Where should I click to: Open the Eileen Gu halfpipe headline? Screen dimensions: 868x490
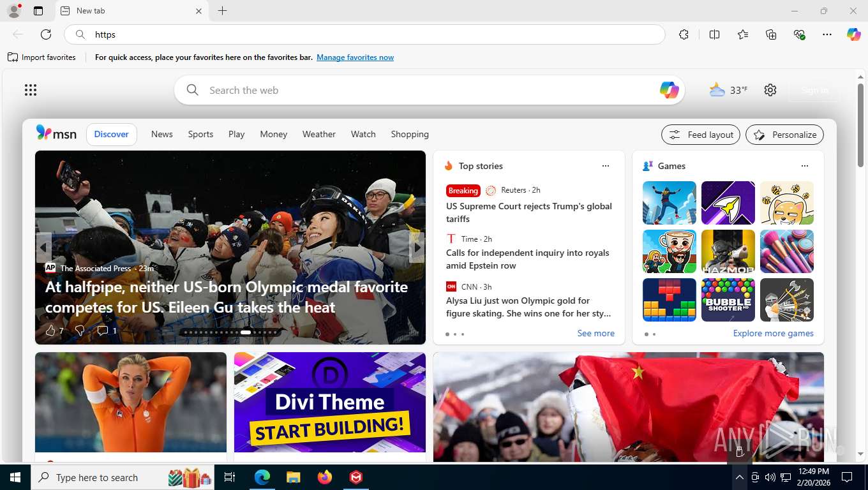tap(227, 297)
